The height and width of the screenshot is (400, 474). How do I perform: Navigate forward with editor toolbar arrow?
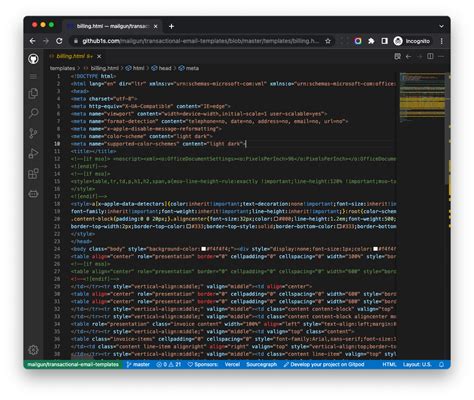click(419, 56)
